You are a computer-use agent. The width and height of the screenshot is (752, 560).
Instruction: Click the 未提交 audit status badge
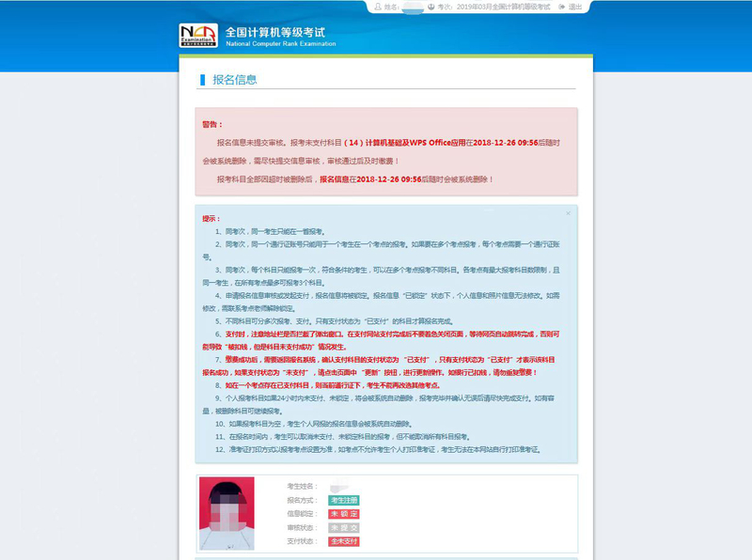pyautogui.click(x=344, y=527)
